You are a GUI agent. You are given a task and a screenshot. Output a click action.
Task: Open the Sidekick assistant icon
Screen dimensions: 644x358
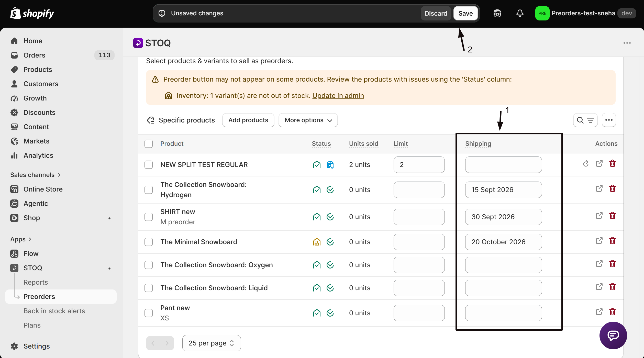pos(497,13)
